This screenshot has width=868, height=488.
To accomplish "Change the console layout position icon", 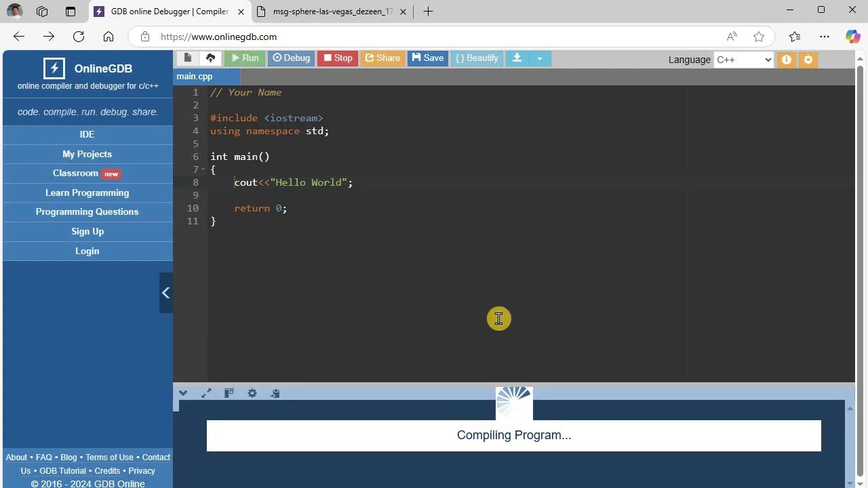I will [229, 393].
